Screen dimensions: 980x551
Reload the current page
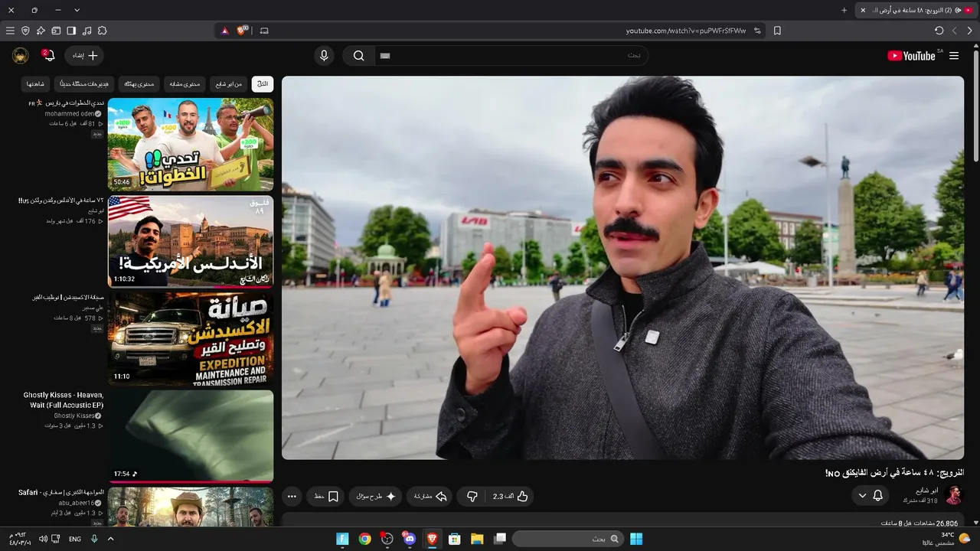coord(939,31)
